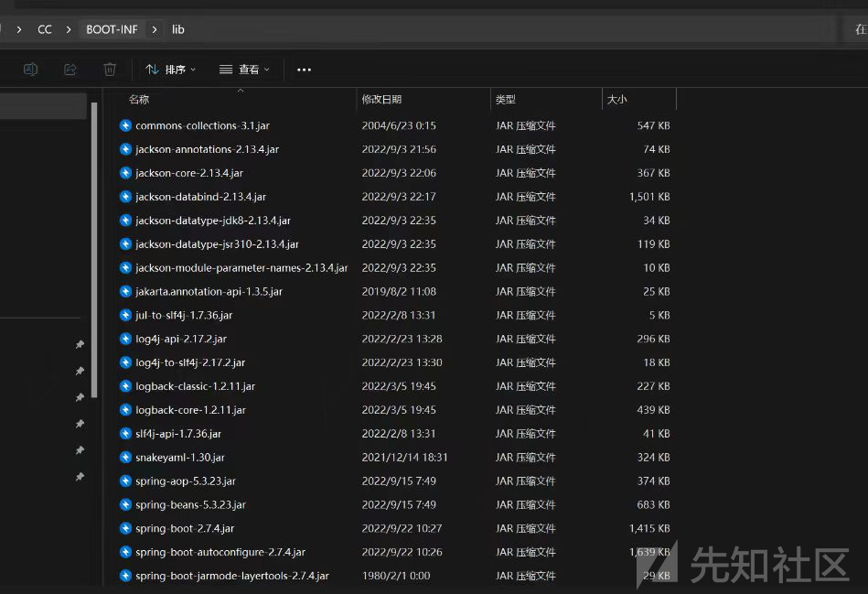Image resolution: width=868 pixels, height=594 pixels.
Task: Click the CC breadcrumb segment
Action: (x=45, y=29)
